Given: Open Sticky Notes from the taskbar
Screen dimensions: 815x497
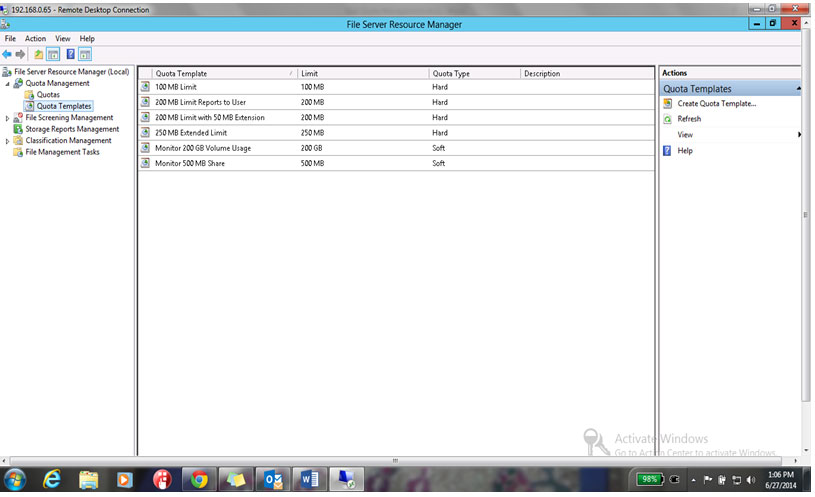Looking at the screenshot, I should pos(235,479).
